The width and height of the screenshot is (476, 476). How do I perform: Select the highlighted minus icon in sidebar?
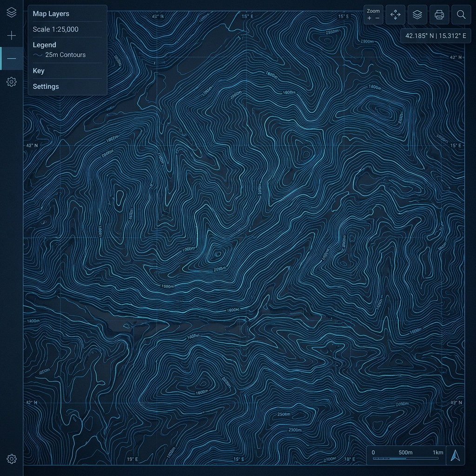tap(12, 58)
